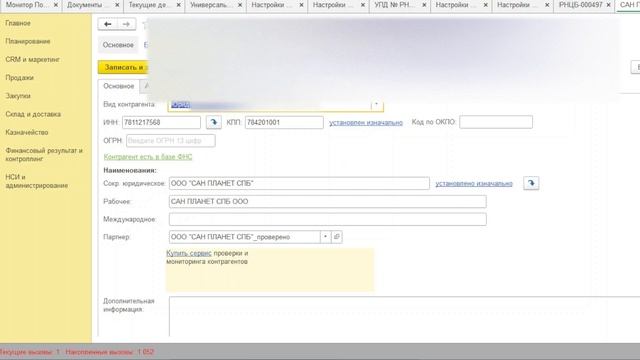Focus the КПП input field
640x360 pixels.
tap(284, 122)
